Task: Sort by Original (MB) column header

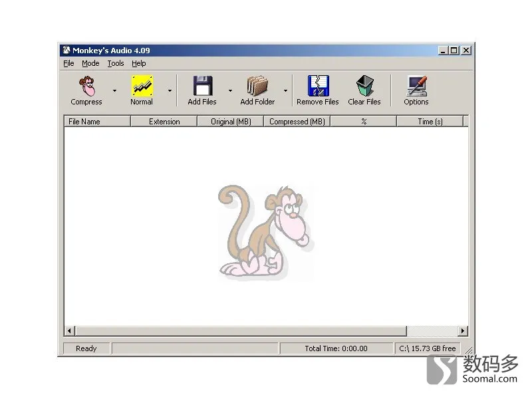Action: (x=230, y=122)
